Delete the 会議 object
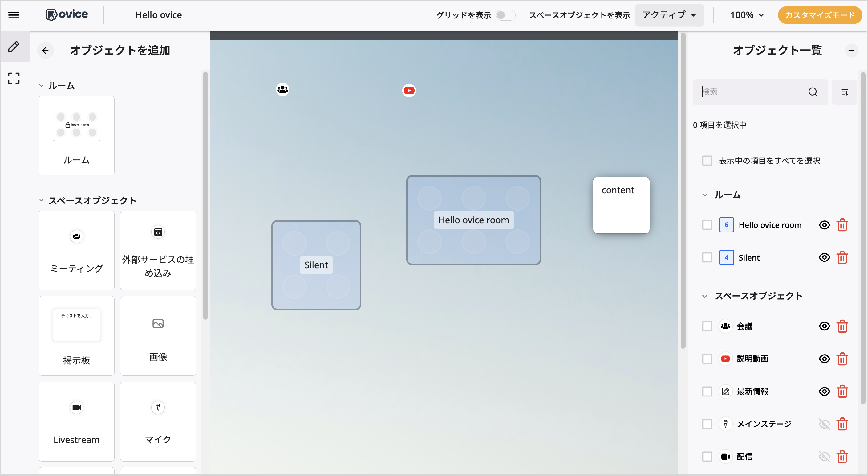The width and height of the screenshot is (868, 476). pyautogui.click(x=842, y=326)
